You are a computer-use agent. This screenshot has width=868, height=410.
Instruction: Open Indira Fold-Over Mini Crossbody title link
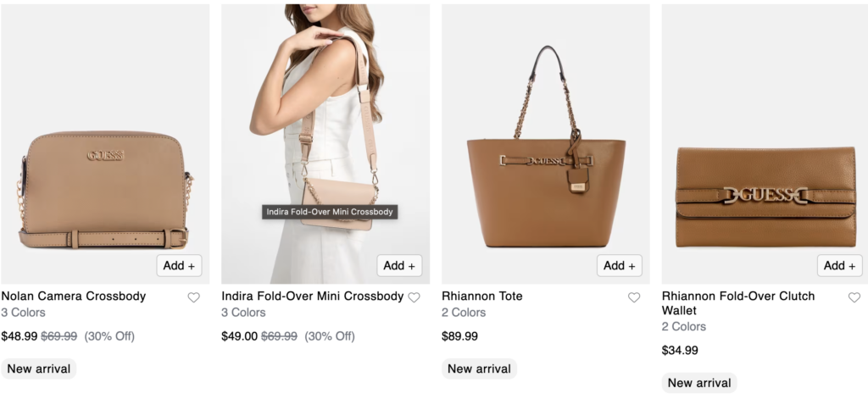312,296
